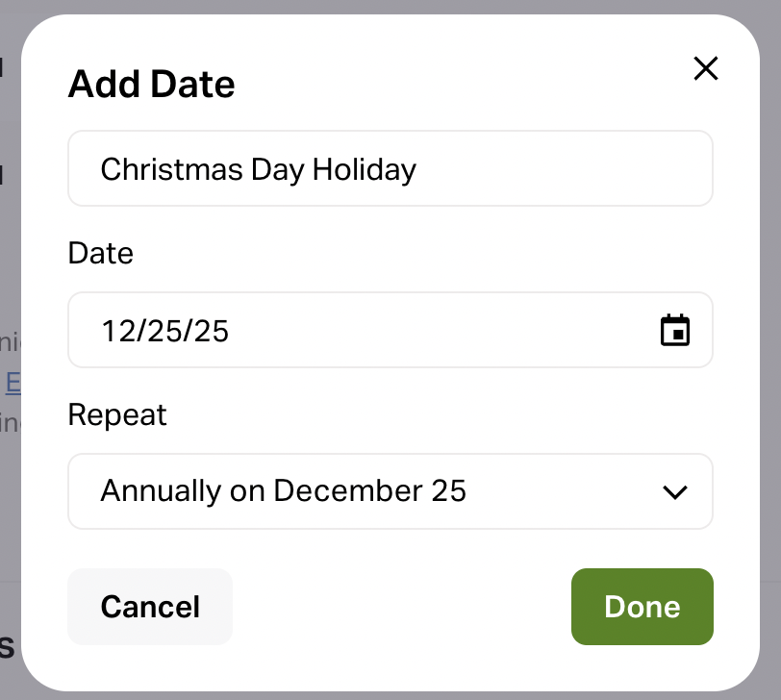Focus the 12/25/25 date input
The width and height of the screenshot is (781, 700).
(x=365, y=330)
